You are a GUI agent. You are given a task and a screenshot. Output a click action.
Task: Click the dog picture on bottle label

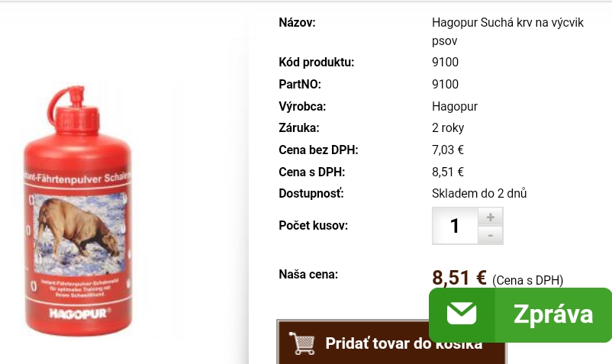click(x=79, y=234)
